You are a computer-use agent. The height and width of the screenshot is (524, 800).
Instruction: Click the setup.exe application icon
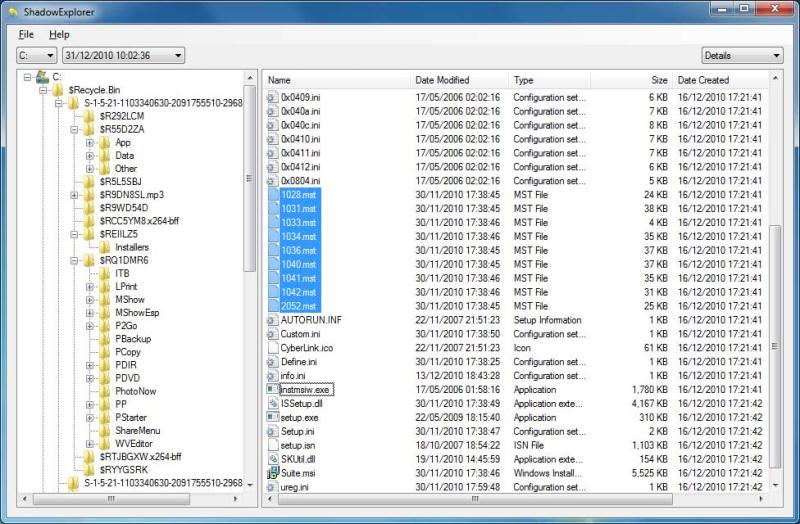click(x=273, y=417)
